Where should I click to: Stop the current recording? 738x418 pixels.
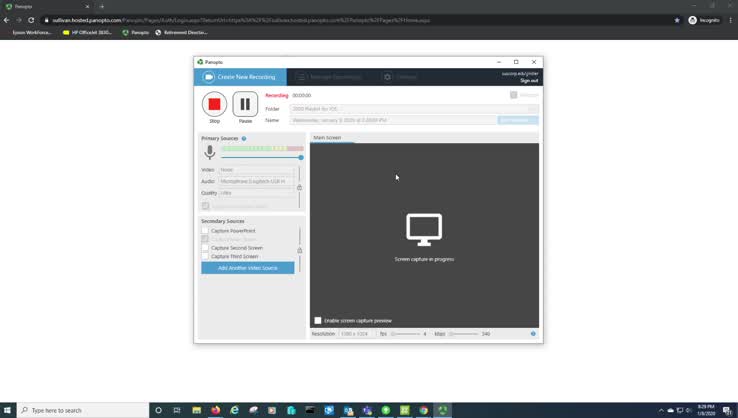[214, 104]
